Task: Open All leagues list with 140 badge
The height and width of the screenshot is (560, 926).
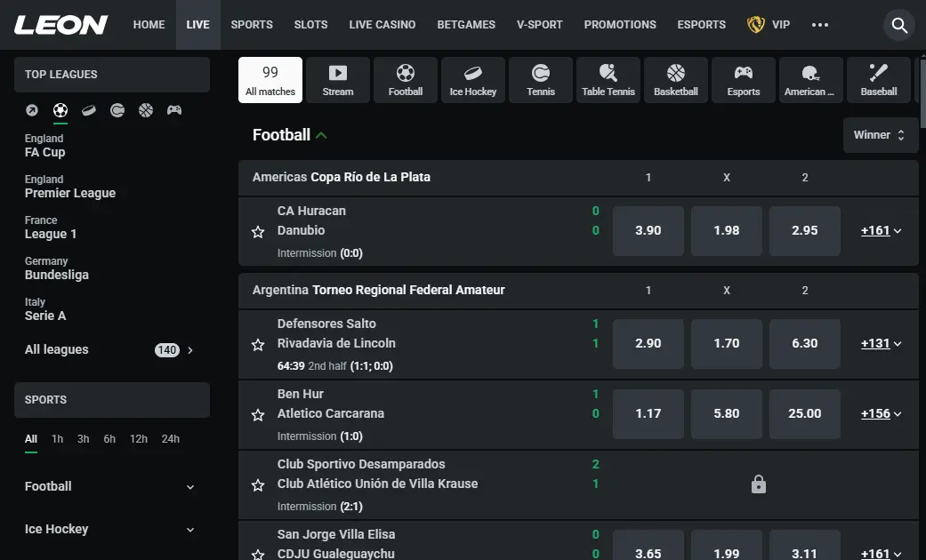Action: tap(109, 350)
